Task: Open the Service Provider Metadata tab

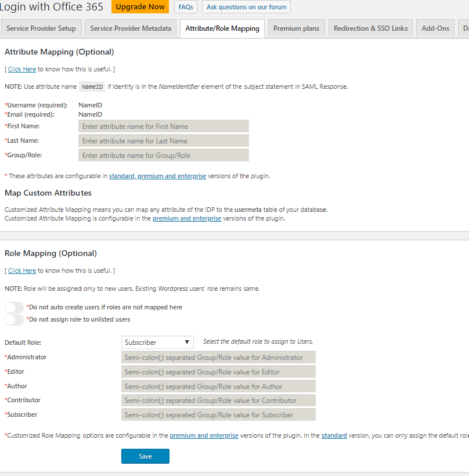Action: pyautogui.click(x=130, y=27)
